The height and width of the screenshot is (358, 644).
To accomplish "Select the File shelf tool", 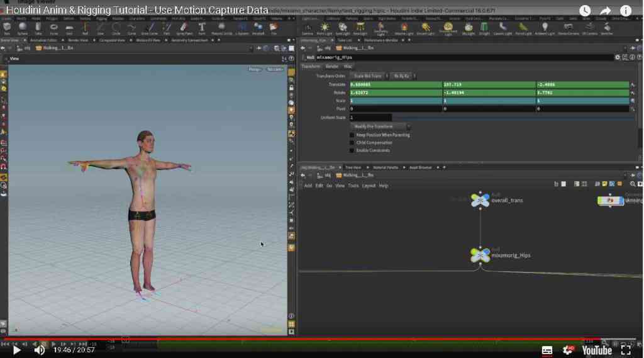I will (x=273, y=28).
